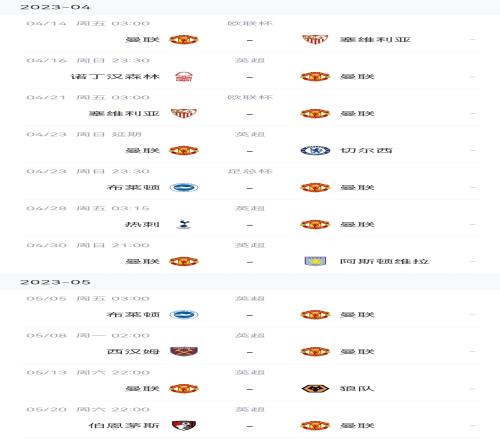Click Bournemouth crest in the 05/20 match
This screenshot has height=440, width=500.
[x=184, y=426]
